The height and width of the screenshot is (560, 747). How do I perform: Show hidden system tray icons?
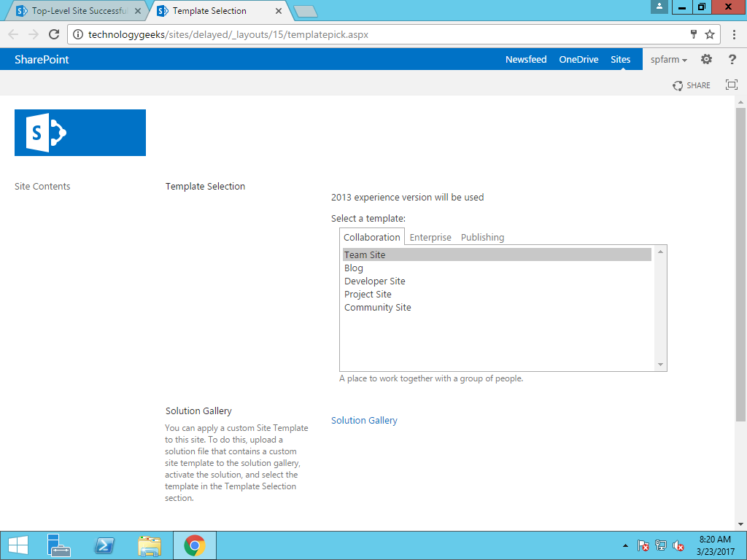click(x=625, y=545)
